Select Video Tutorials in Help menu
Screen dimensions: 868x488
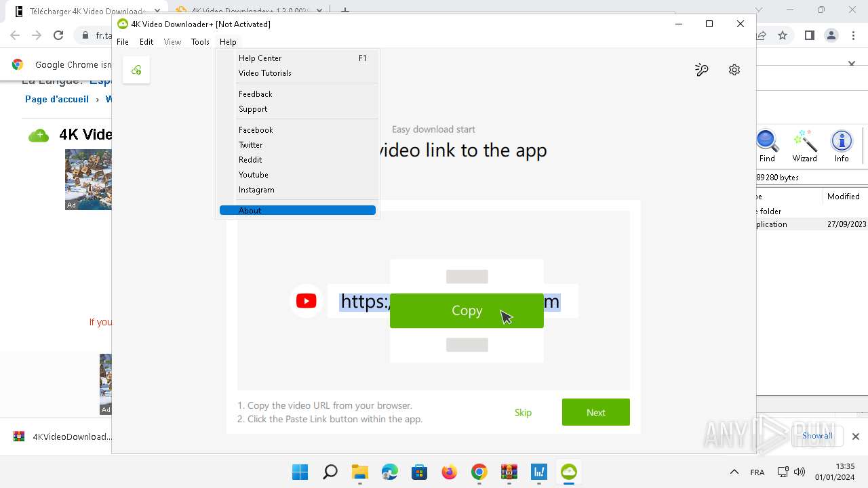click(298, 73)
